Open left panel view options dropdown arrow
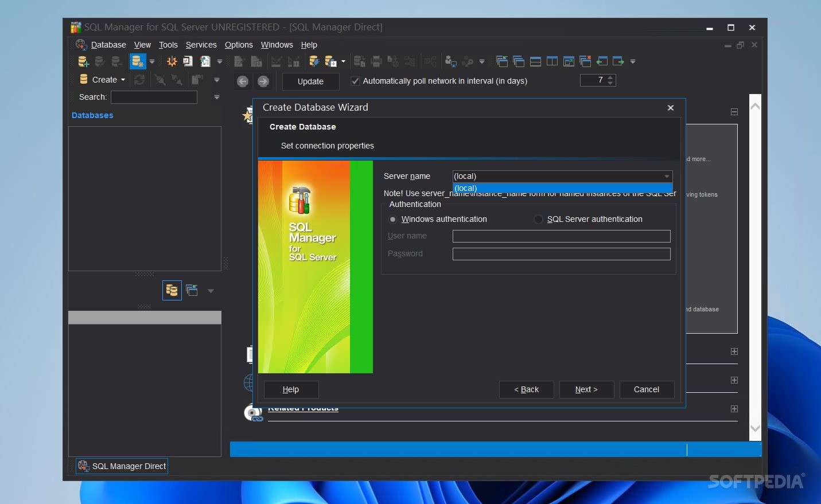The width and height of the screenshot is (821, 504). click(211, 291)
